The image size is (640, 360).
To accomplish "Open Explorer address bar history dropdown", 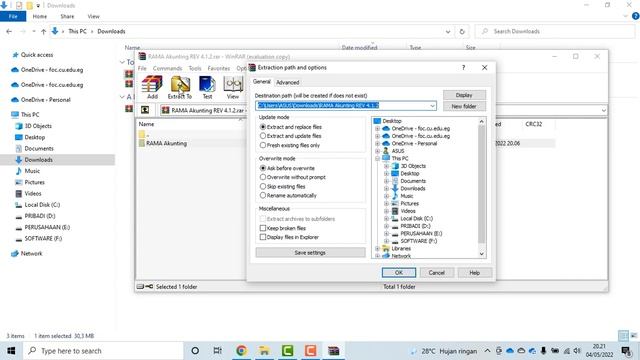I will tap(448, 31).
